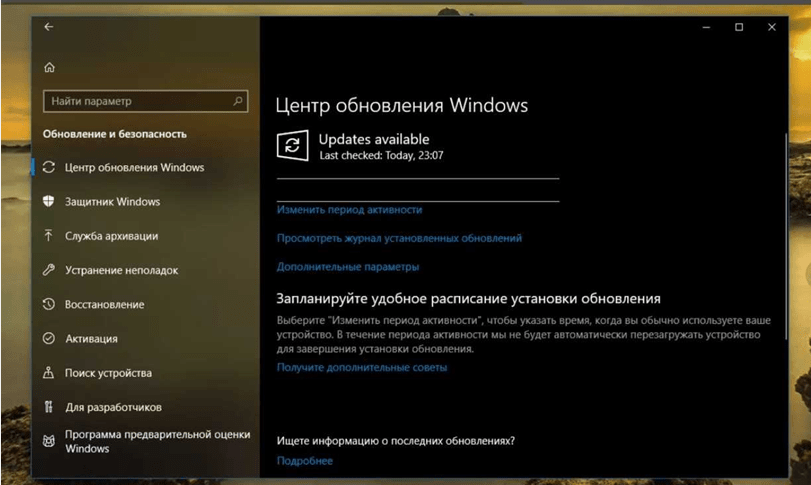This screenshot has width=811, height=485.
Task: Click the Изменить период активности link
Action: click(349, 210)
